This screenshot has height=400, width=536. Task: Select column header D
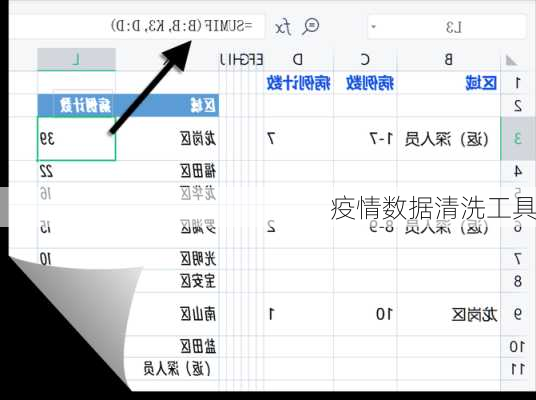coord(298,60)
